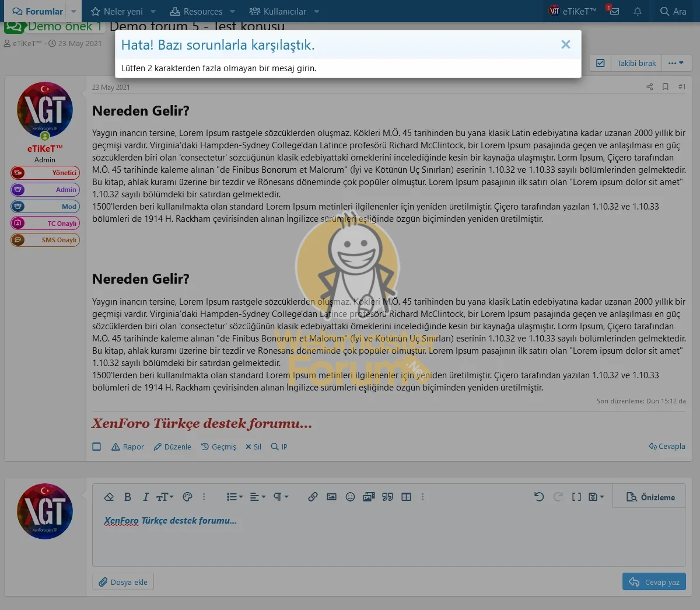The height and width of the screenshot is (610, 700).
Task: Open the font size dropdown
Action: (165, 497)
